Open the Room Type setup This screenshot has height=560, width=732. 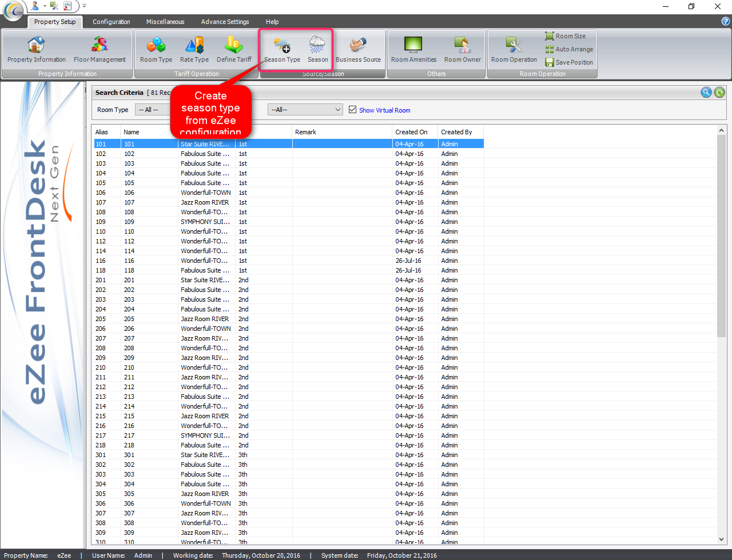pos(156,50)
